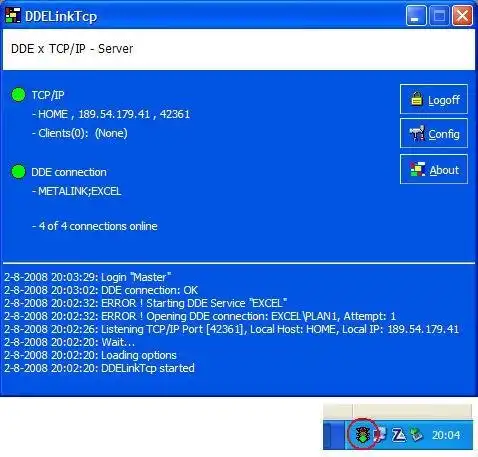Select log entry "Loading options"

pyautogui.click(x=90, y=355)
